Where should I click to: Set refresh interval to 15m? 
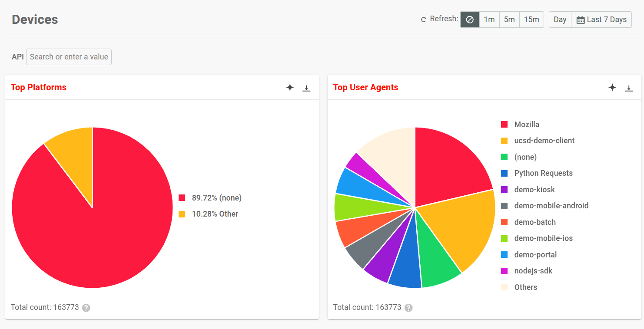[x=531, y=19]
